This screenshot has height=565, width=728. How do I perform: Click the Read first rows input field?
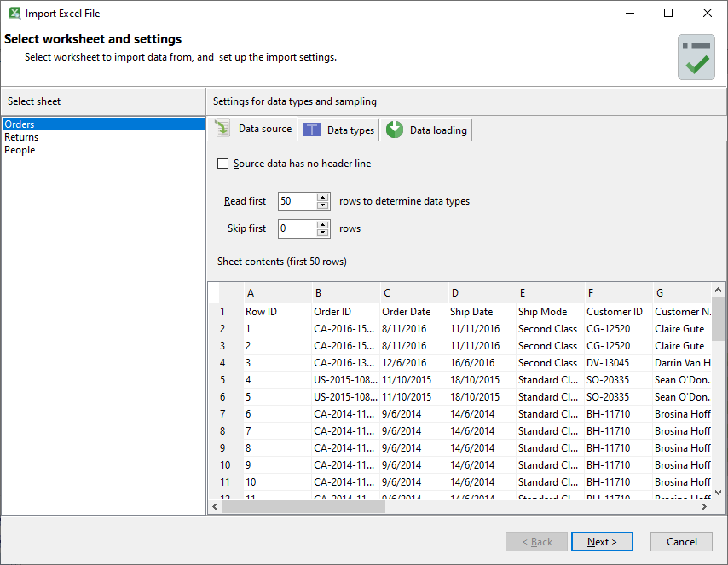coord(297,202)
